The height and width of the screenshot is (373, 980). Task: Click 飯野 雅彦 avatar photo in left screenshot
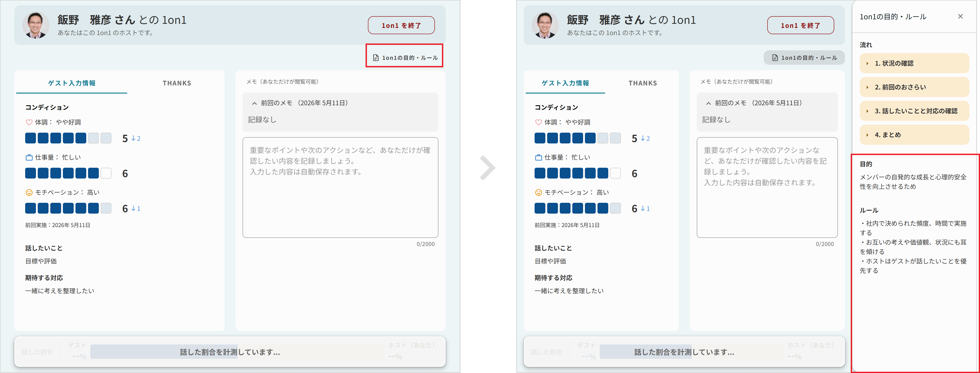point(36,25)
